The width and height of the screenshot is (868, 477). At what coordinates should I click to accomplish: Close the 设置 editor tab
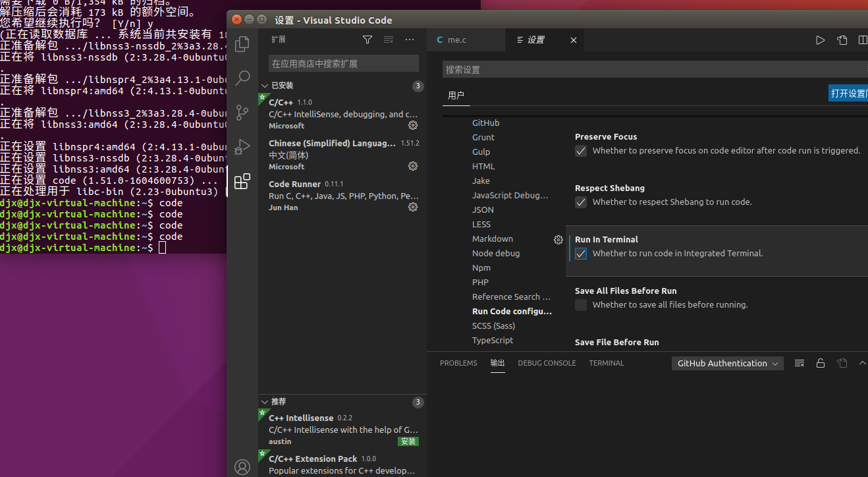(574, 40)
